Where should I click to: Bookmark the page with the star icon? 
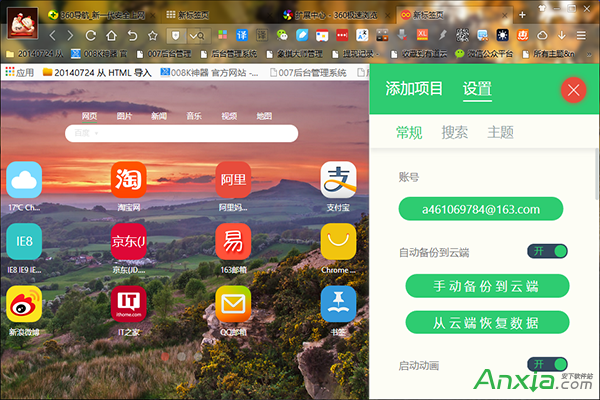click(x=153, y=36)
